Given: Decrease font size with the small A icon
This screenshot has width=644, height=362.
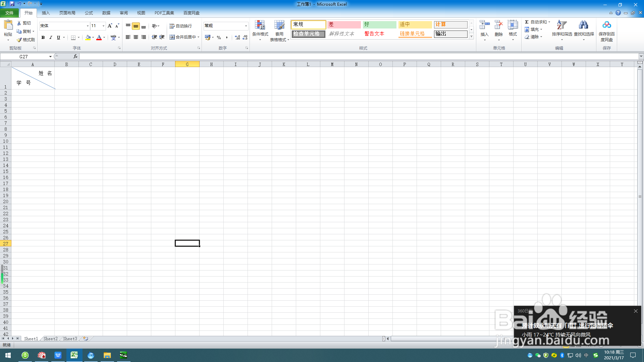Looking at the screenshot, I should click(117, 26).
